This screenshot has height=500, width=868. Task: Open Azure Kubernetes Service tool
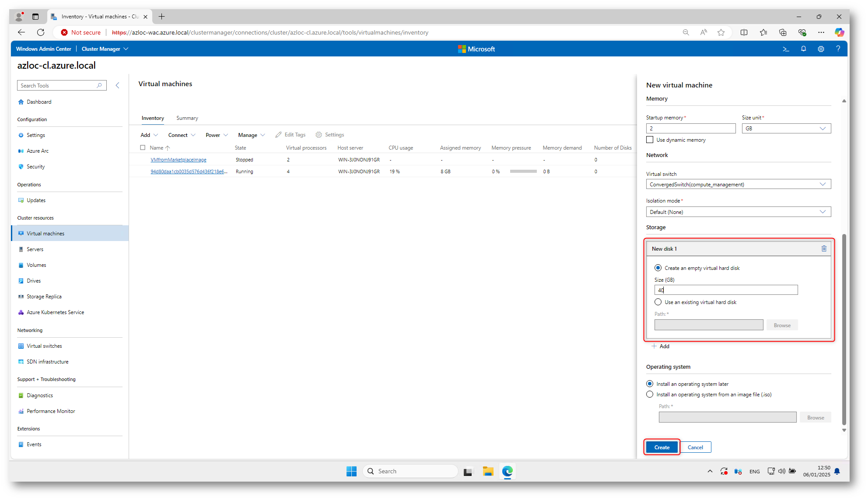coord(55,312)
